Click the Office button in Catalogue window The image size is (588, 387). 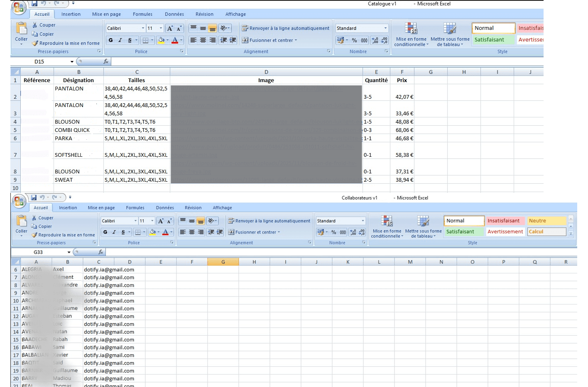19,7
